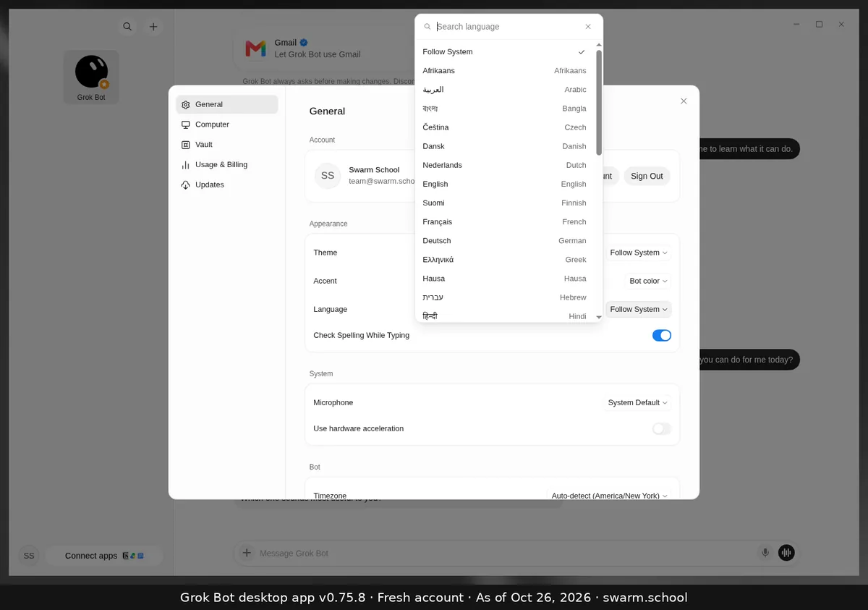Select Danish language option

[505, 146]
